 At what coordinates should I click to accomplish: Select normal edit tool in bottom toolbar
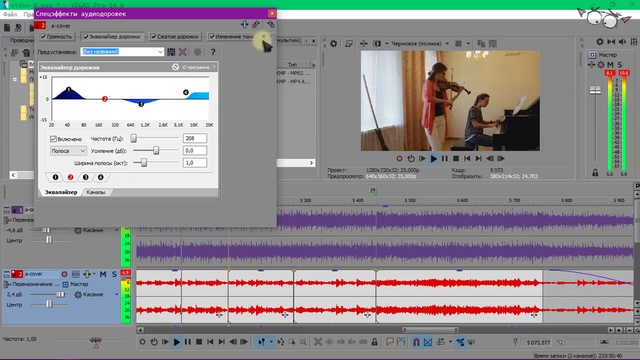(x=261, y=342)
